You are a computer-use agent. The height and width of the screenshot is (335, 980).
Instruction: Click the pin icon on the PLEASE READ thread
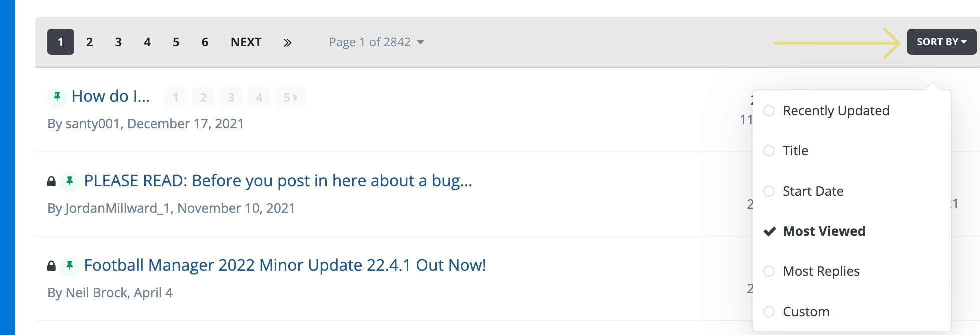[69, 180]
